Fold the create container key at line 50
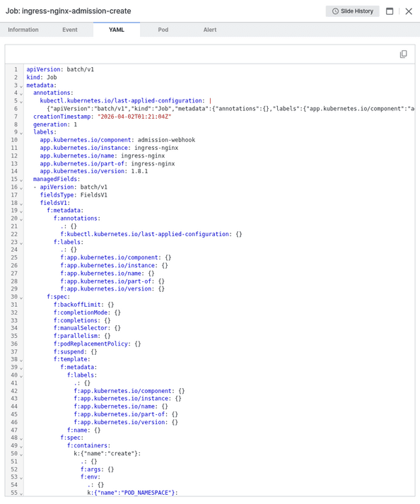The width and height of the screenshot is (420, 504). [x=21, y=455]
